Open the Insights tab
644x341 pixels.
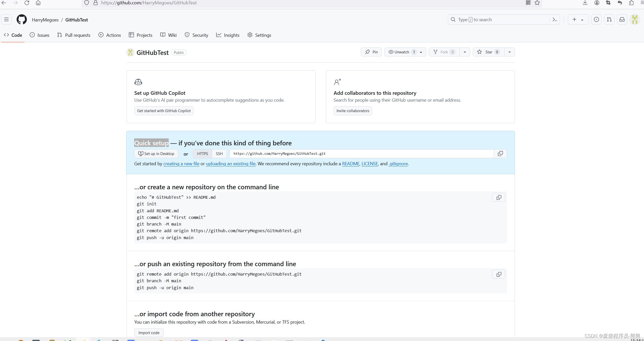point(228,35)
